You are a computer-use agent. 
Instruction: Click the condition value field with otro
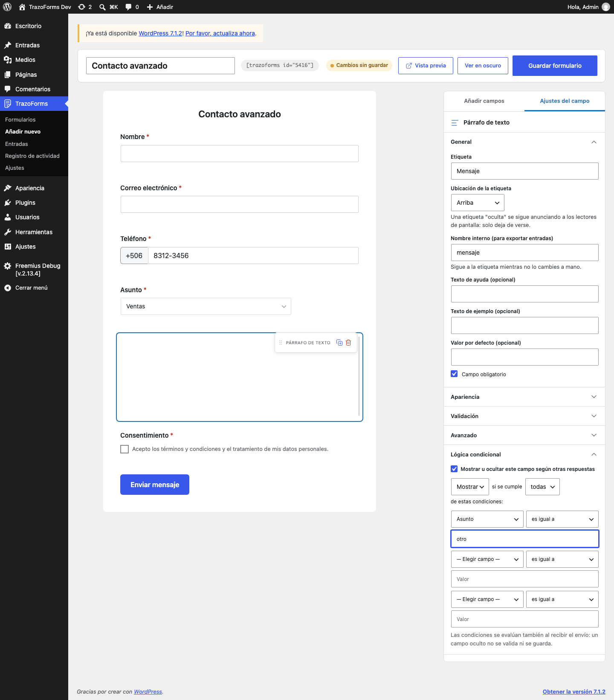(524, 539)
